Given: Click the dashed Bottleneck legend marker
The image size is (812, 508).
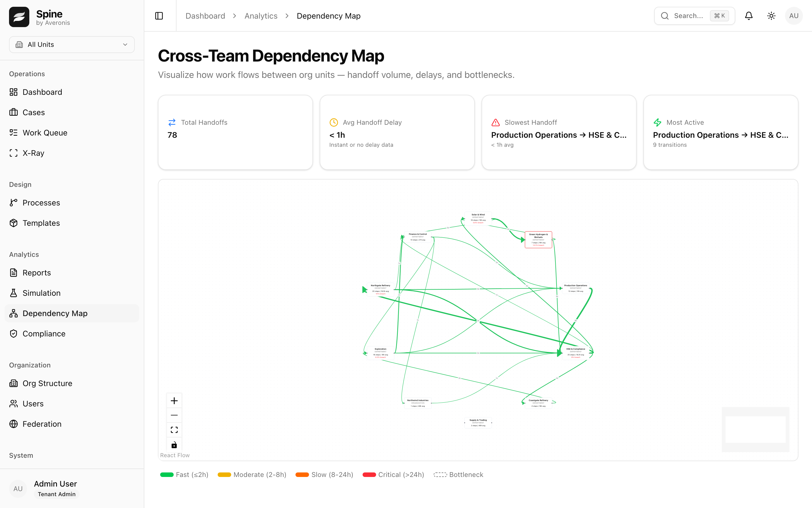Looking at the screenshot, I should 440,475.
